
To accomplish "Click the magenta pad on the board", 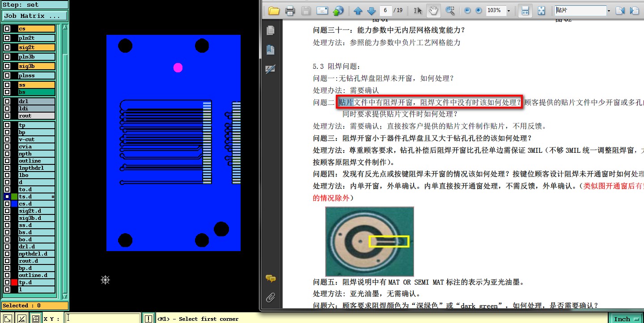I will click(x=178, y=68).
